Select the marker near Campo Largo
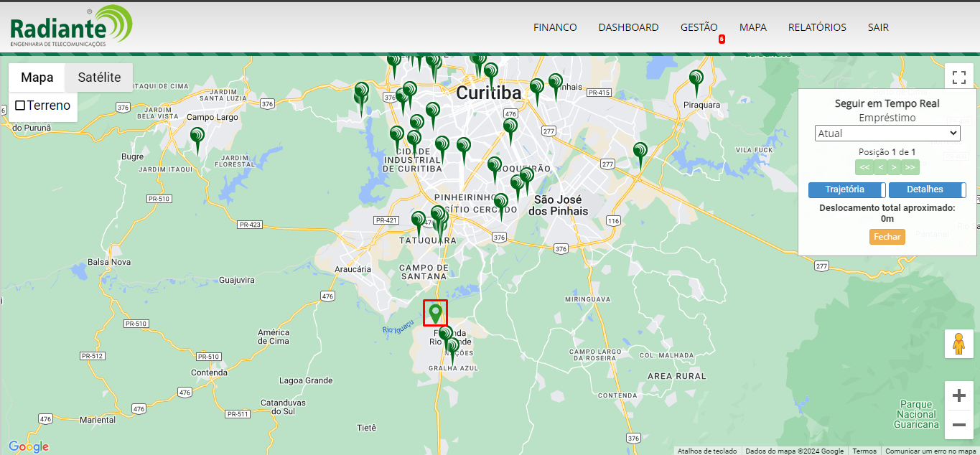This screenshot has height=455, width=980. (x=197, y=137)
